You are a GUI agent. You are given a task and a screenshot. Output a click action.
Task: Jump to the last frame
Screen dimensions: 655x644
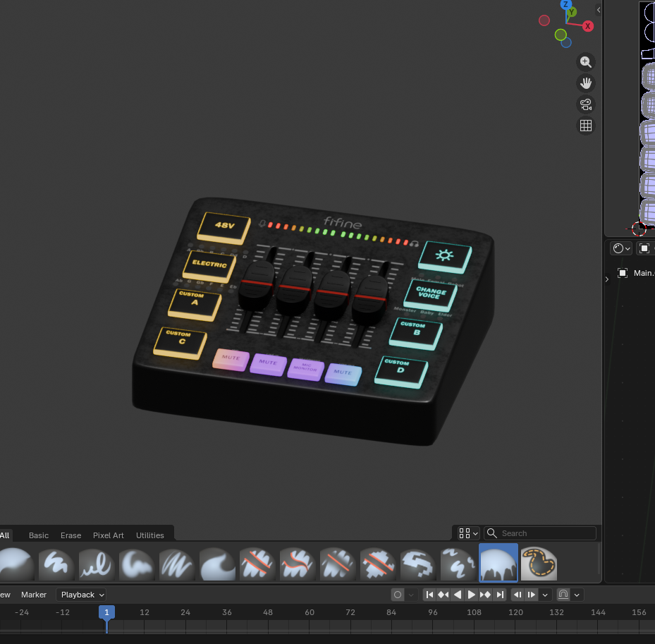click(500, 595)
